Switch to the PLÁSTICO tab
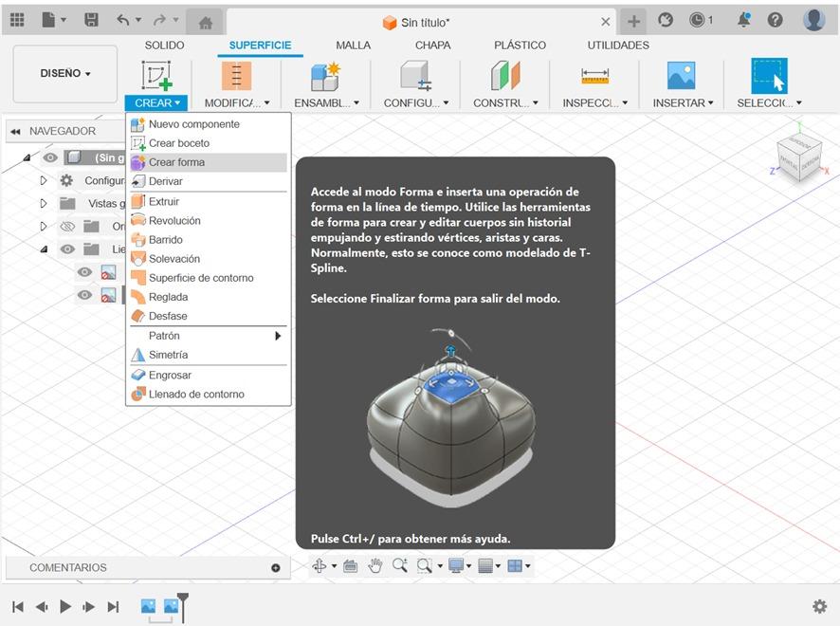The width and height of the screenshot is (840, 626). (520, 45)
